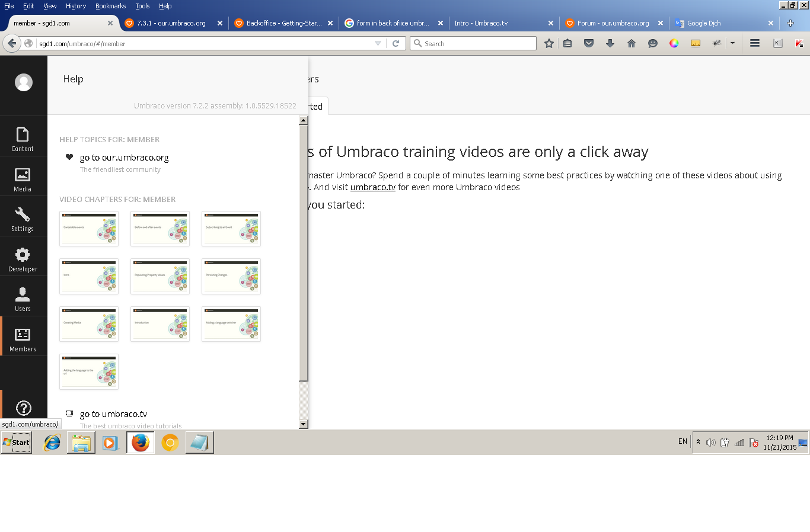
Task: Open the Kaspersky virtual keyboard icon
Action: [x=778, y=43]
